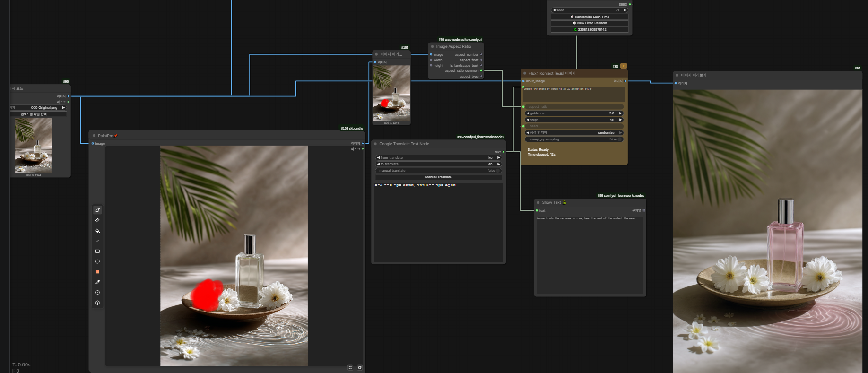Select the circle shape tool
The height and width of the screenshot is (373, 868).
[97, 261]
